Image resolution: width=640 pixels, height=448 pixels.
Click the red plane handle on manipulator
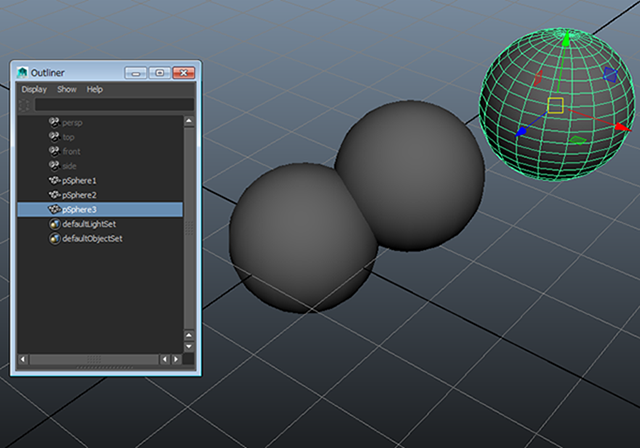pos(538,77)
